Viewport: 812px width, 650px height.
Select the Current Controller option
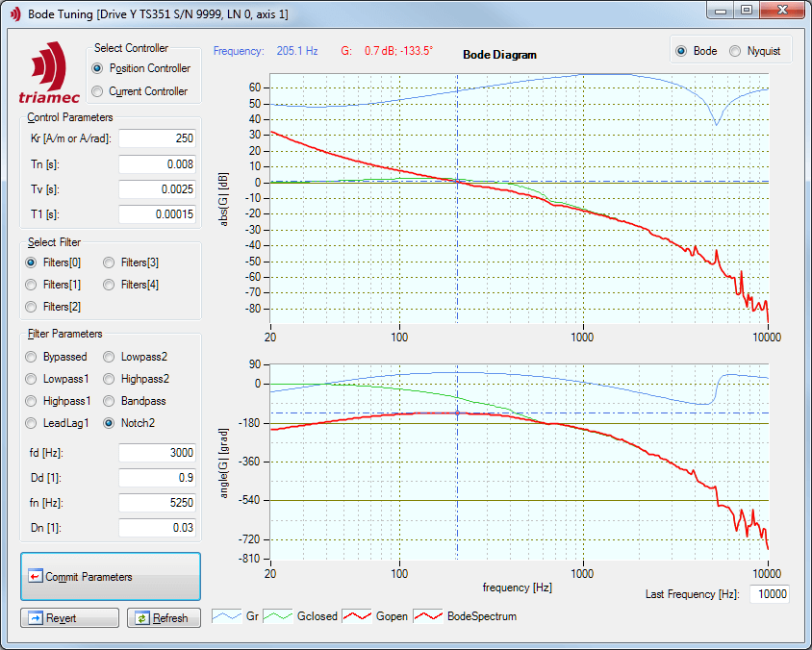click(97, 91)
